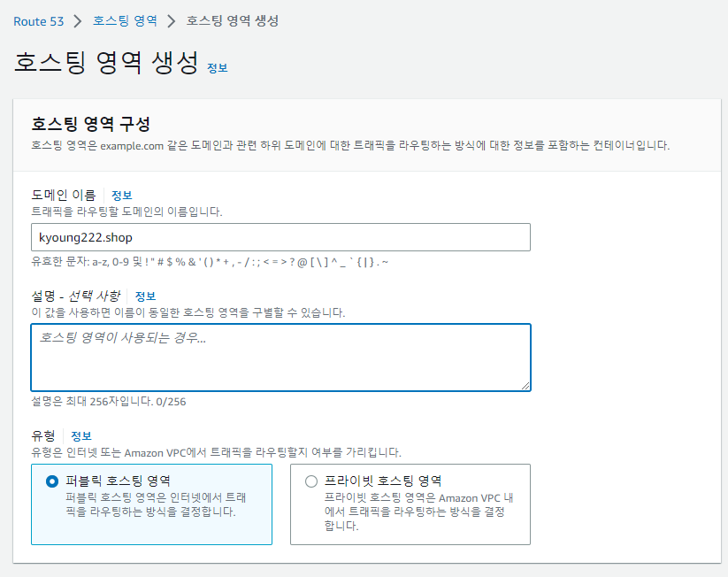Open 정보 link beside 도메인 이름

click(x=122, y=195)
